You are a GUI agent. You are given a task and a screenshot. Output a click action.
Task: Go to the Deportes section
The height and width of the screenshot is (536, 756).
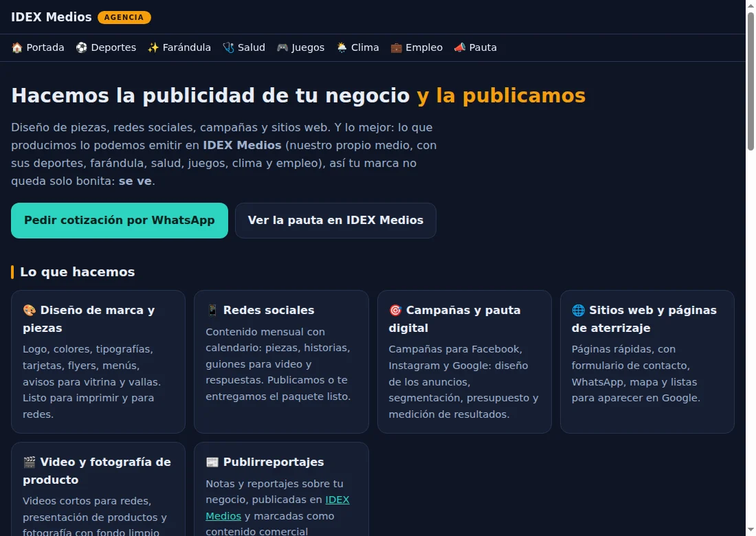click(106, 47)
